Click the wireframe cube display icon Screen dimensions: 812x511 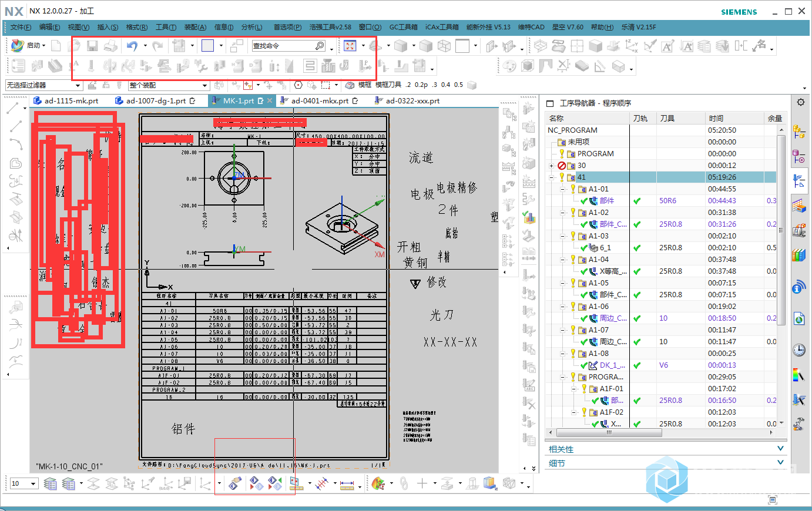[444, 46]
